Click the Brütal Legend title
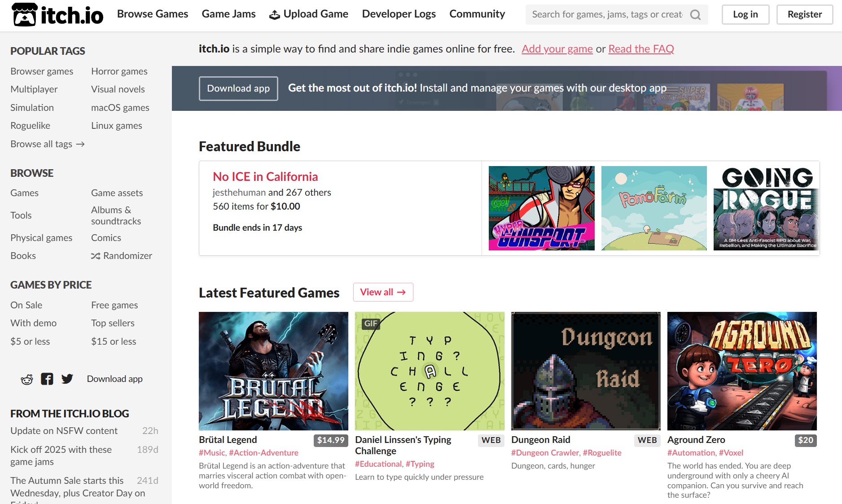The image size is (842, 504). pyautogui.click(x=228, y=440)
